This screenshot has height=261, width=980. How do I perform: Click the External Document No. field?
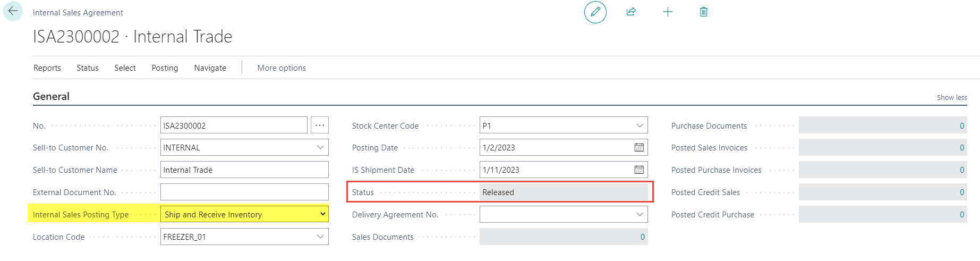[244, 192]
